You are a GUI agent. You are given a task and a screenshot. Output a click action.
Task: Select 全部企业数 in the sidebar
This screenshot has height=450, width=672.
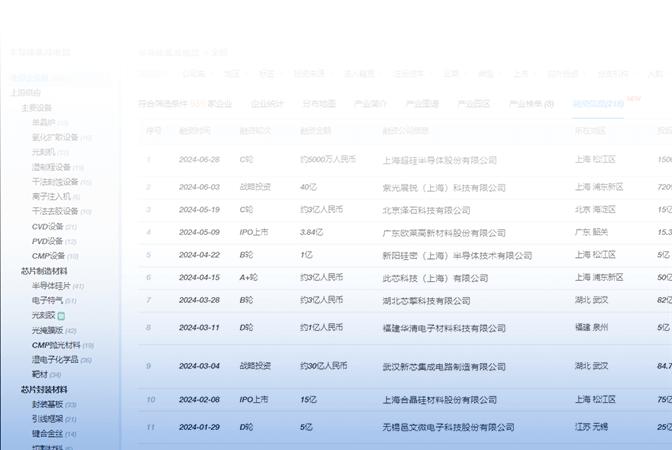(30, 77)
